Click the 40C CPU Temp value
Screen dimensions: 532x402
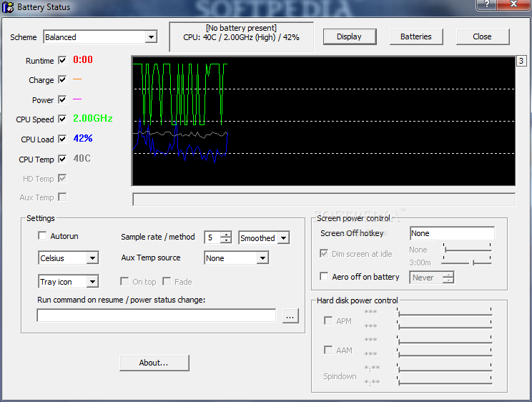82,159
